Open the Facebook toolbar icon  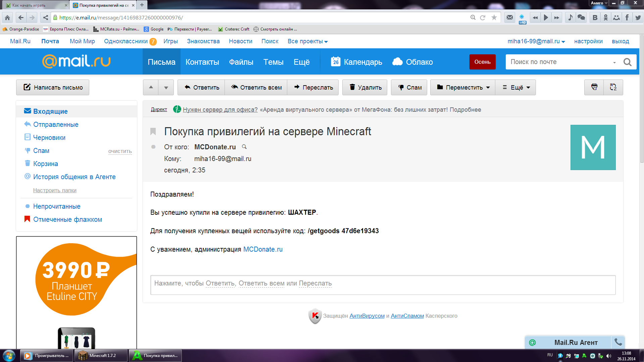click(627, 17)
